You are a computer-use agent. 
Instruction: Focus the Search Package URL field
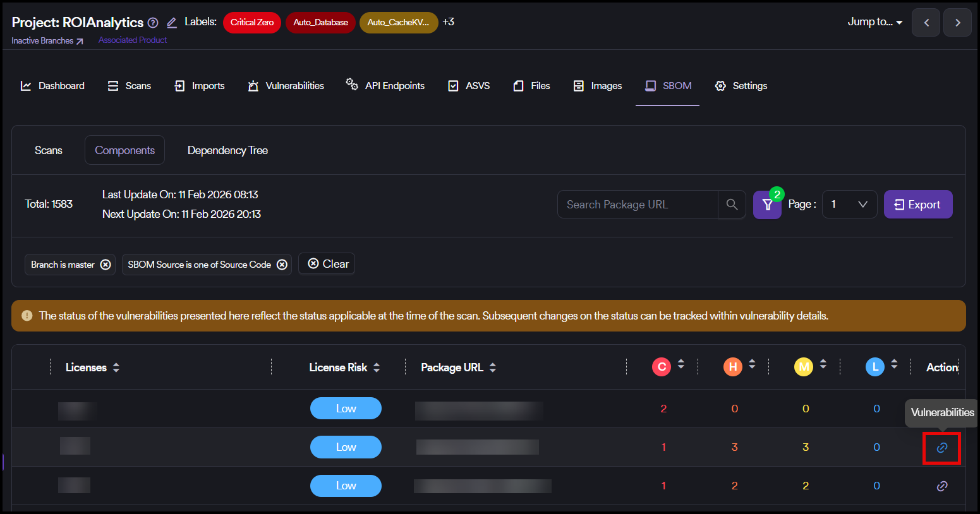pos(637,205)
